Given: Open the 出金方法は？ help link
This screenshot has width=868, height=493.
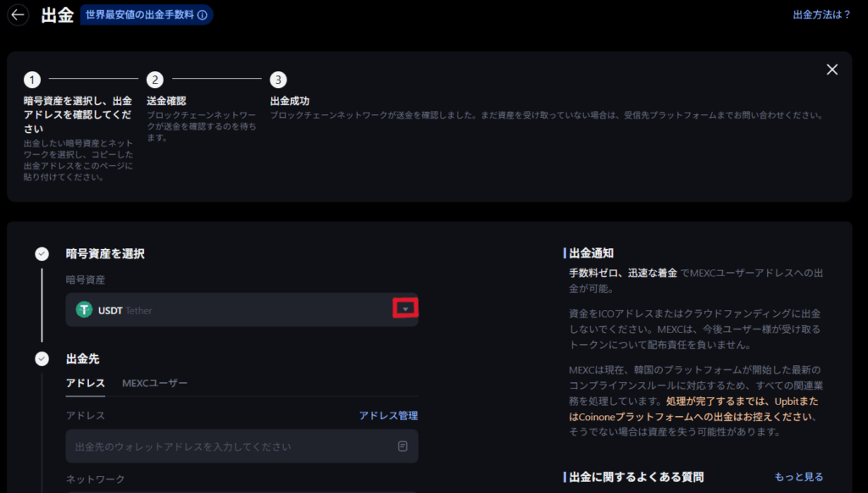Looking at the screenshot, I should pos(821,14).
